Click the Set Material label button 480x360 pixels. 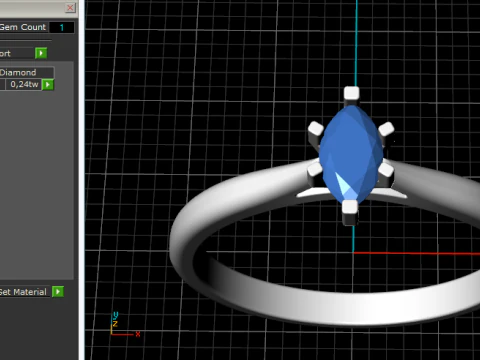click(x=25, y=292)
